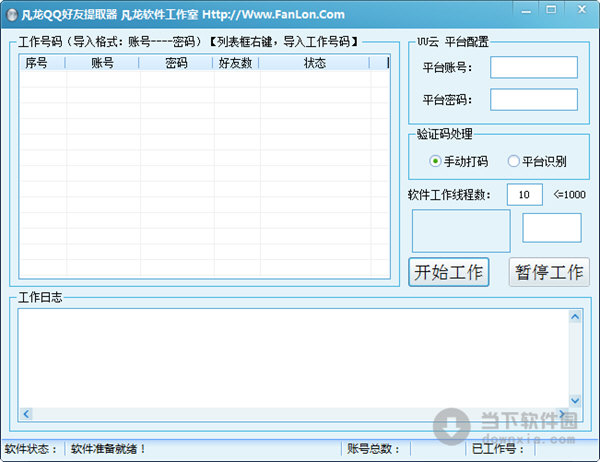Select the 手动打码 radio option
Viewport: 600px width, 462px height.
click(x=459, y=161)
